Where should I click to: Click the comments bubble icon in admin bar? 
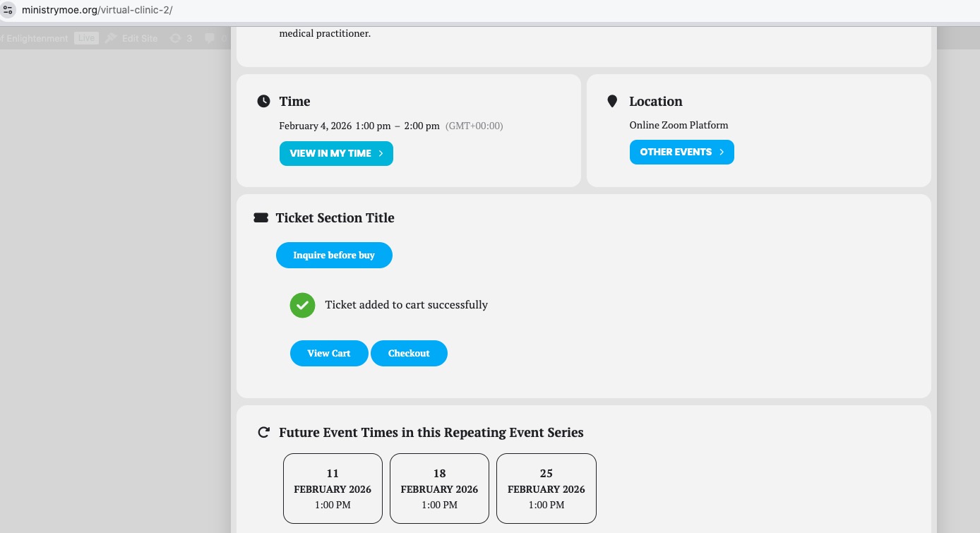(210, 38)
